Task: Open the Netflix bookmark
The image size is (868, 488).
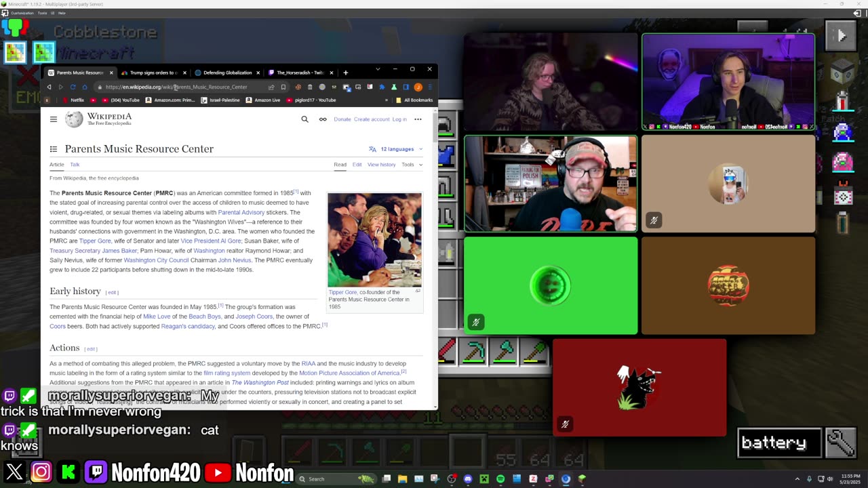Action: (73, 100)
